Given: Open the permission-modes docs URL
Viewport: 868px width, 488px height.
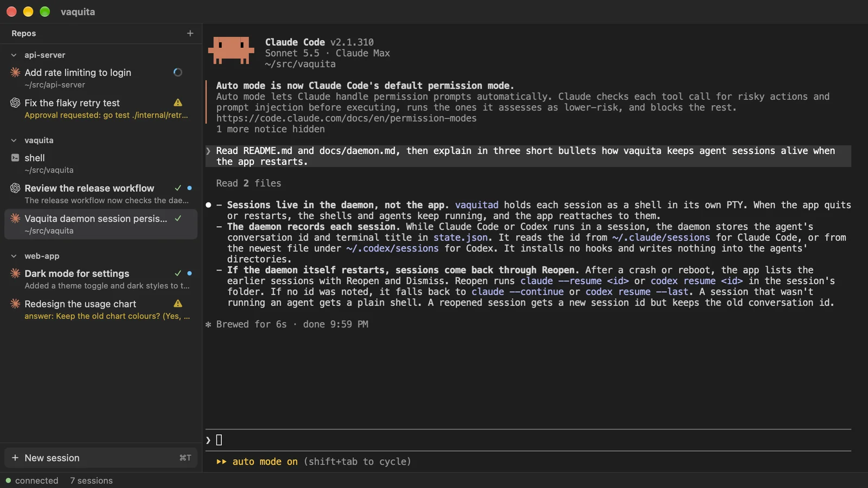Looking at the screenshot, I should coord(346,118).
